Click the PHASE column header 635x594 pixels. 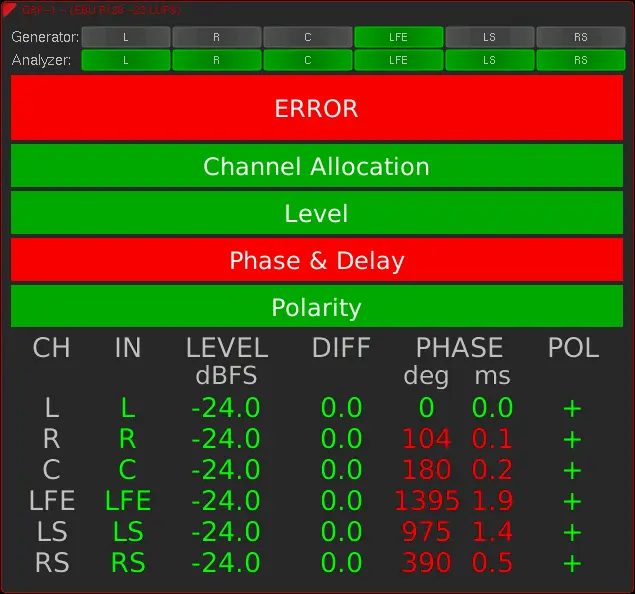(x=459, y=348)
